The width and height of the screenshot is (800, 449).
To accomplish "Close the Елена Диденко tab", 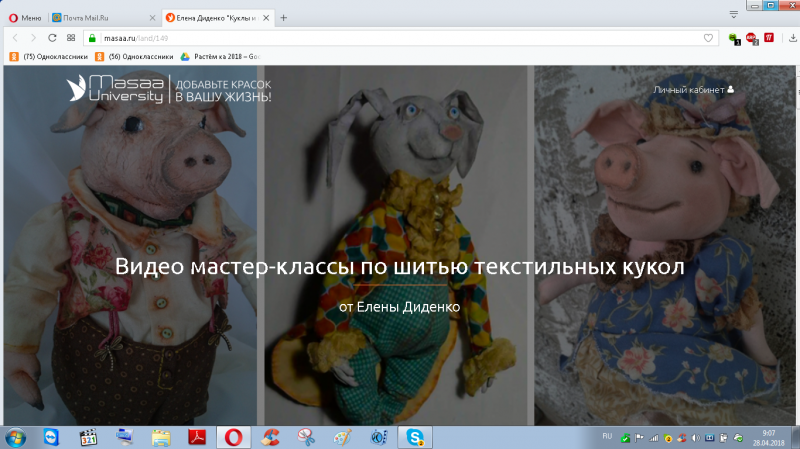I will click(266, 18).
